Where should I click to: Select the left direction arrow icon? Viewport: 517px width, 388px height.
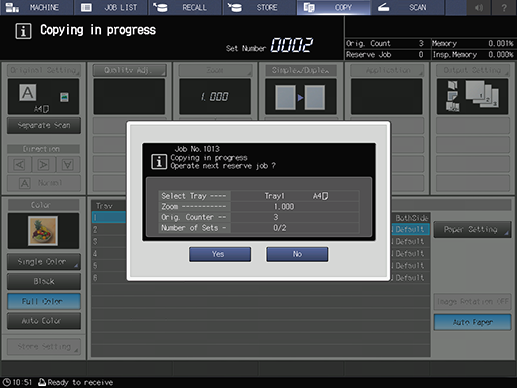[x=20, y=164]
